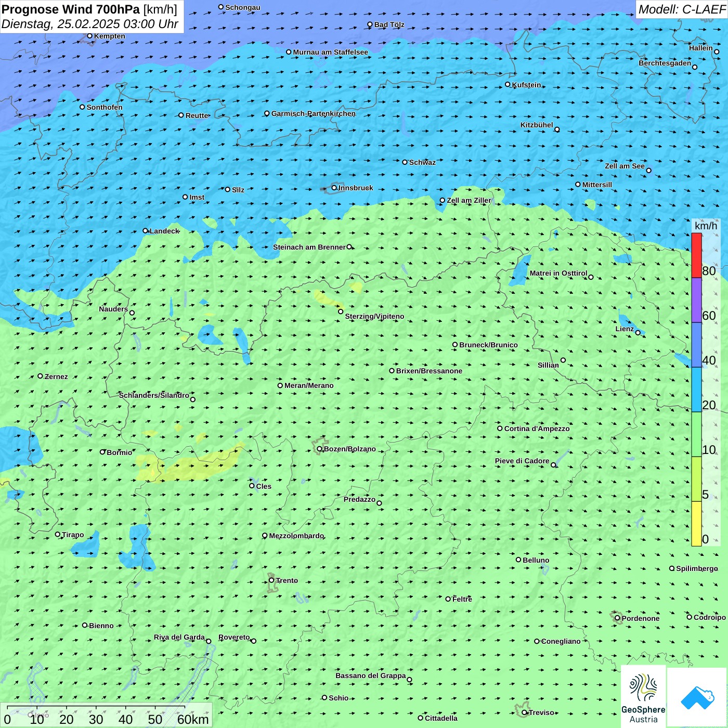Screen dimensions: 728x728
Task: Click the Bozen/Bolzano city marker
Action: (320, 449)
